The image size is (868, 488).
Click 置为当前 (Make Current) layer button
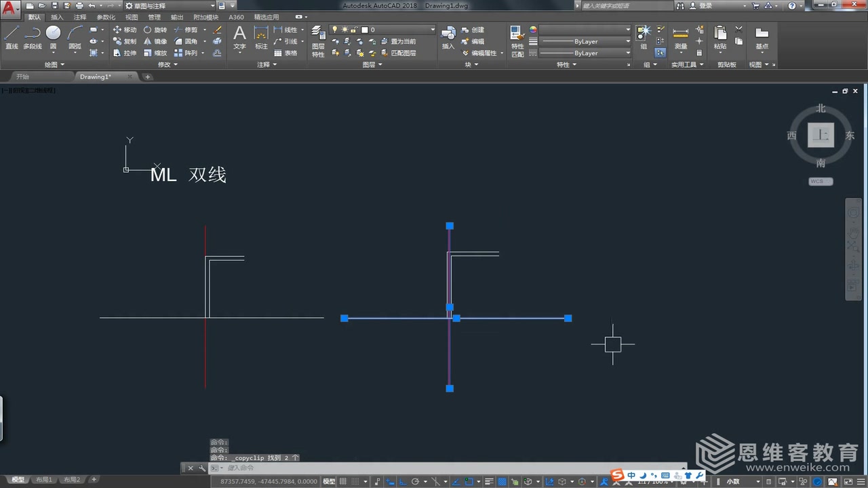click(399, 41)
